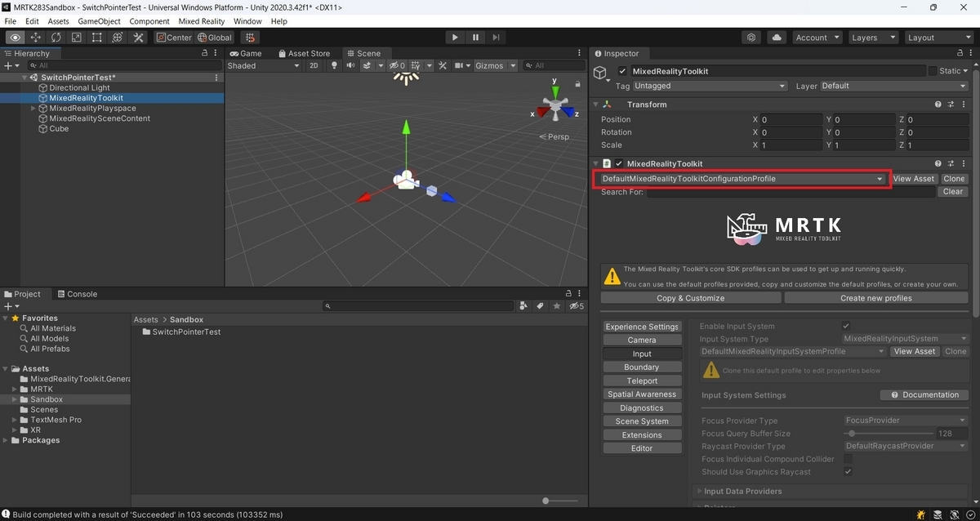Open SwitchPointerTest scene kebab menu

(216, 78)
